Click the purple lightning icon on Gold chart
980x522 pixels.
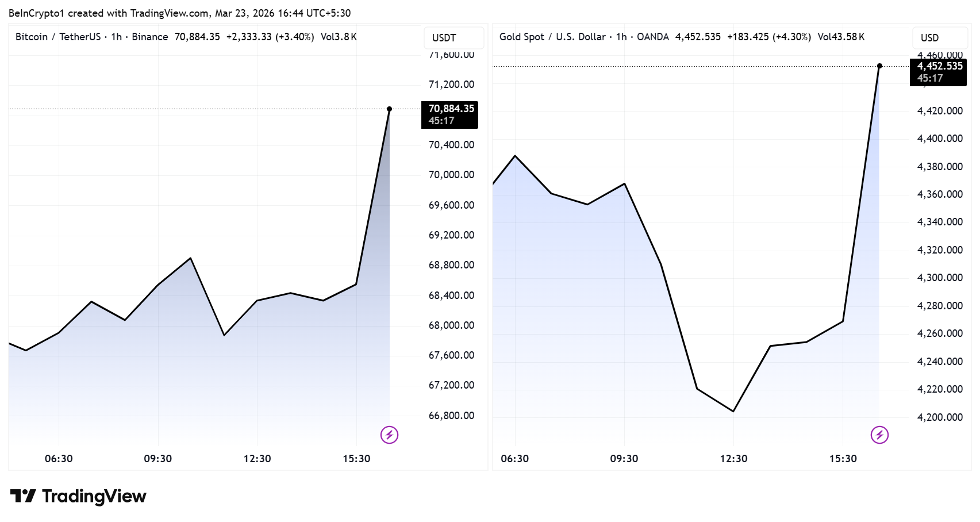point(879,435)
